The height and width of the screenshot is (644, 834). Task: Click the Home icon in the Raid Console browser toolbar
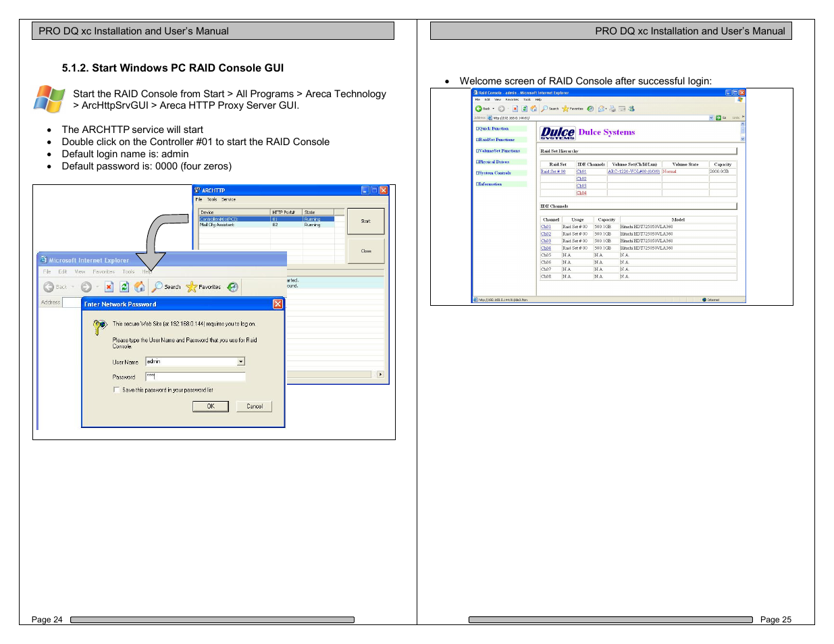[x=533, y=109]
